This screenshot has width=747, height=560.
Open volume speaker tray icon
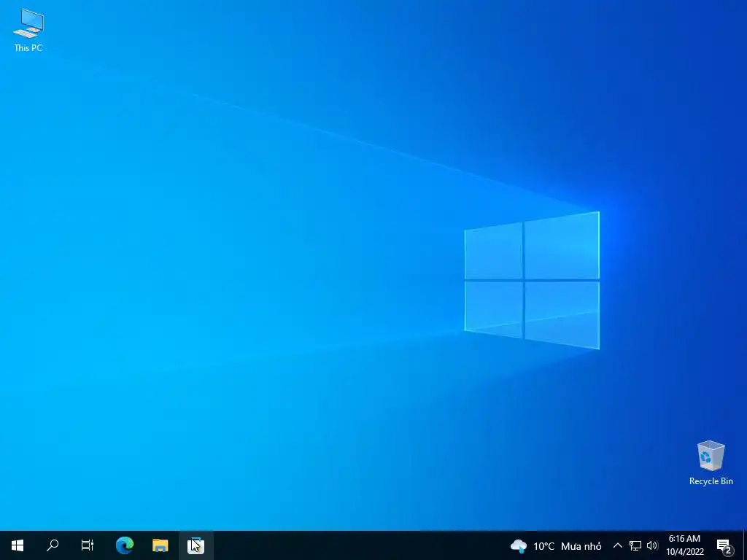(x=652, y=545)
